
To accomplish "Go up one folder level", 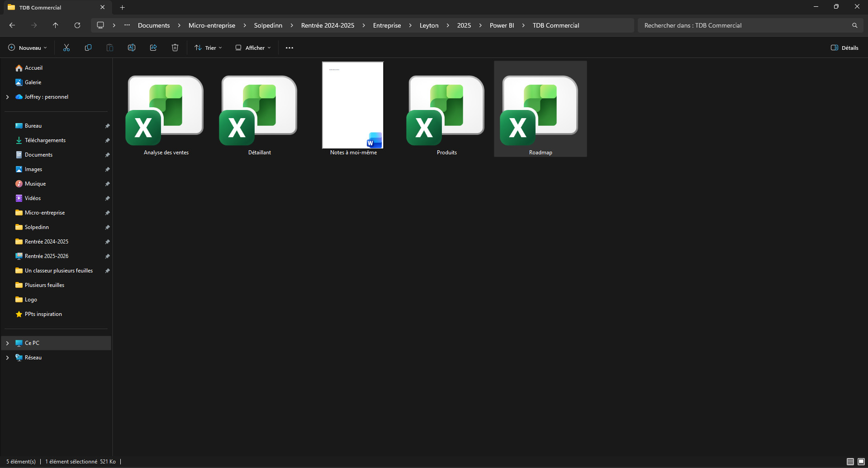I will pyautogui.click(x=56, y=25).
